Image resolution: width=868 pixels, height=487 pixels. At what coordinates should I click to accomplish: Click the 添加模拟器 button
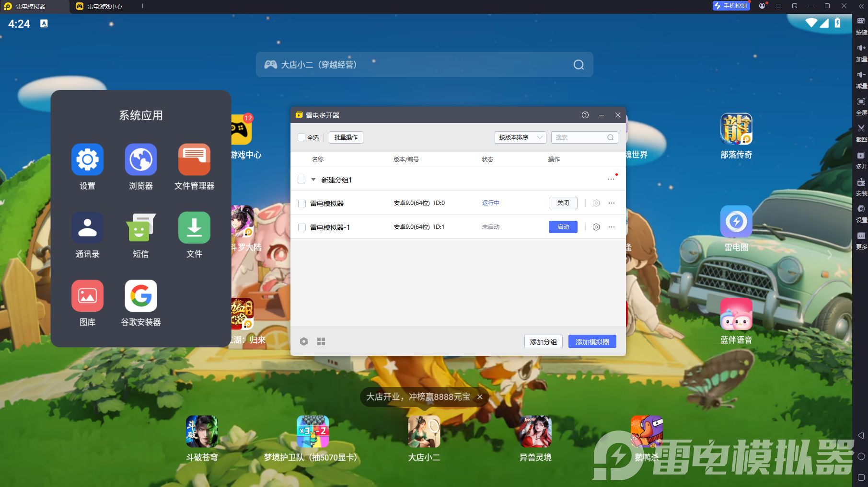[x=592, y=341]
